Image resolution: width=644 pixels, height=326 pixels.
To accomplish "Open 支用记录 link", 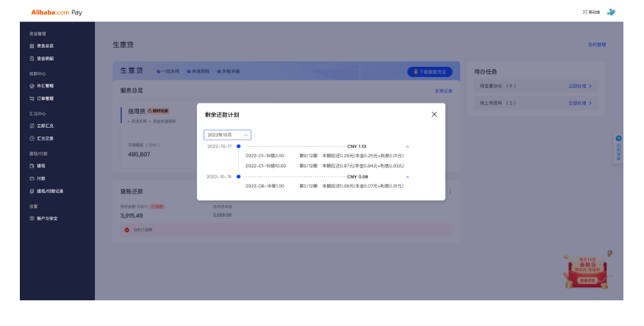I will pos(443,91).
